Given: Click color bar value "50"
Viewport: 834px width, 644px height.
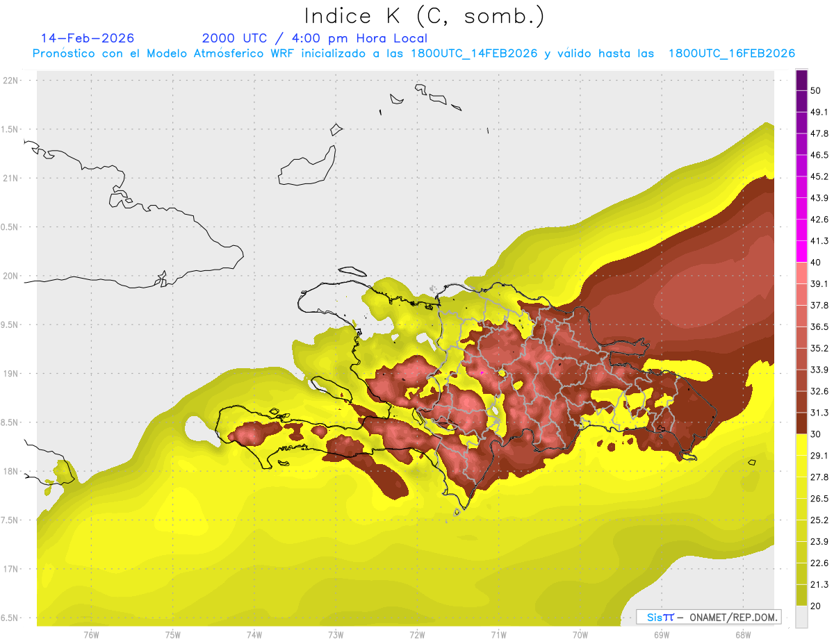Looking at the screenshot, I should (x=816, y=90).
